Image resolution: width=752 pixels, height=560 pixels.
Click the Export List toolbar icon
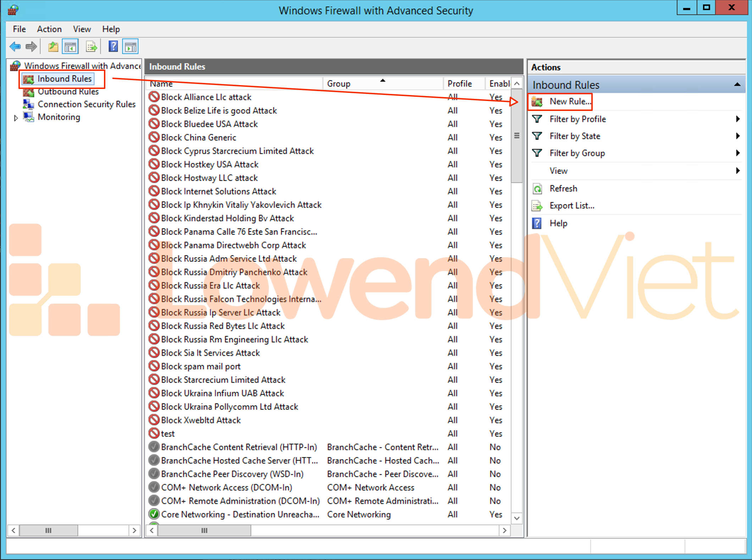click(x=91, y=46)
